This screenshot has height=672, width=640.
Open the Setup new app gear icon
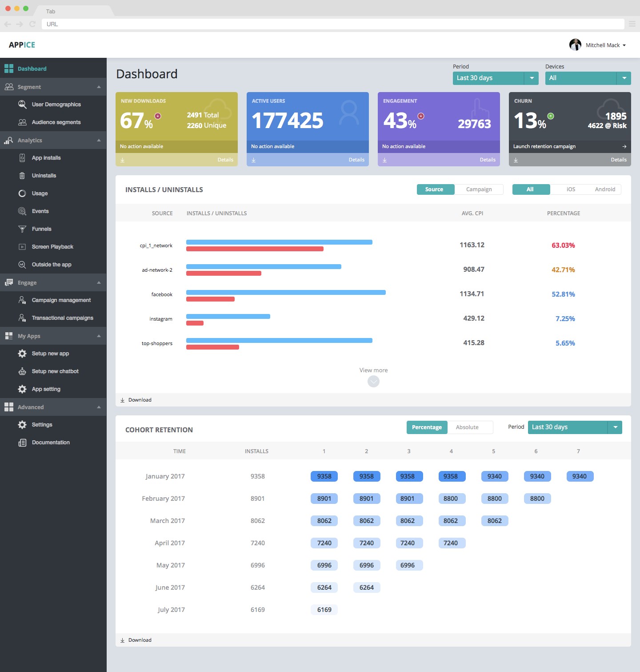click(22, 354)
